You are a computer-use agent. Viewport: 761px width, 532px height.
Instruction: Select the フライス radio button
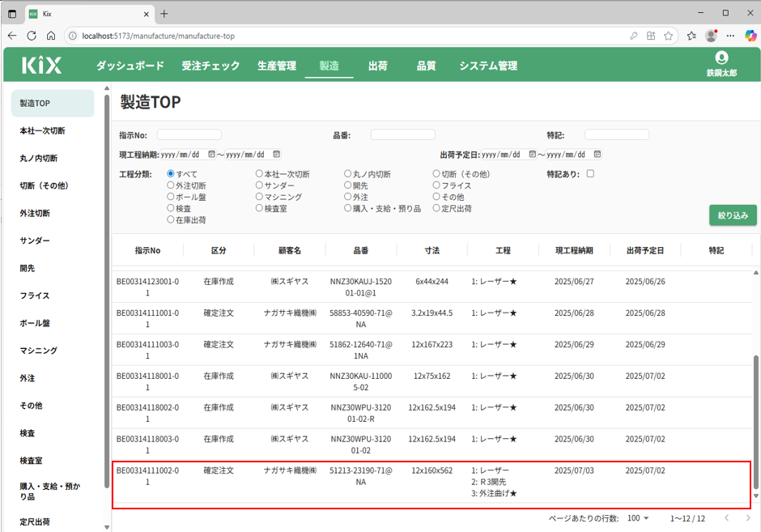click(436, 185)
